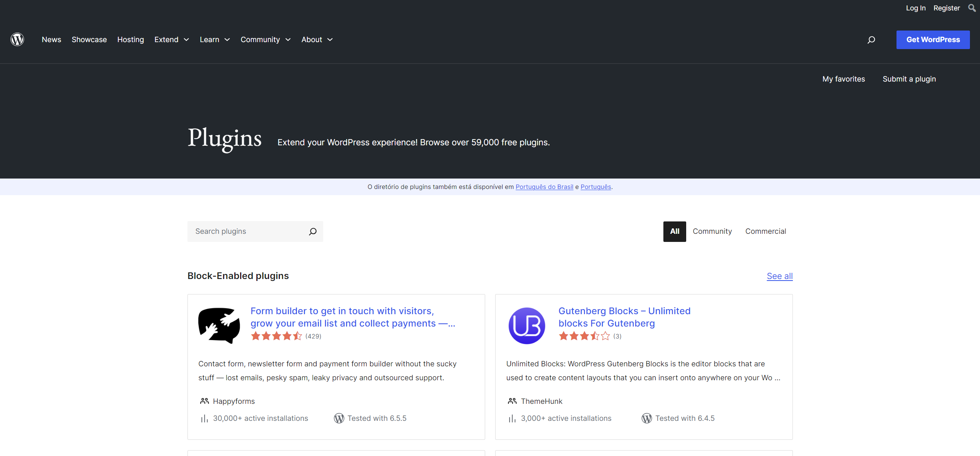Click the search icon in plugins field
The height and width of the screenshot is (456, 980).
click(x=312, y=231)
